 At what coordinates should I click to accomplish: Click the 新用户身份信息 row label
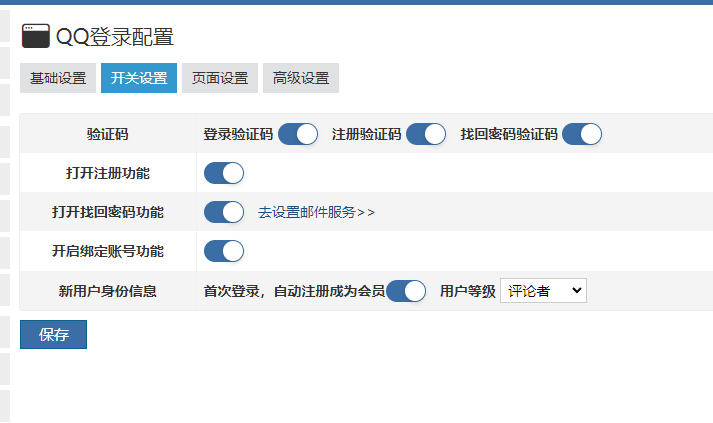point(108,291)
